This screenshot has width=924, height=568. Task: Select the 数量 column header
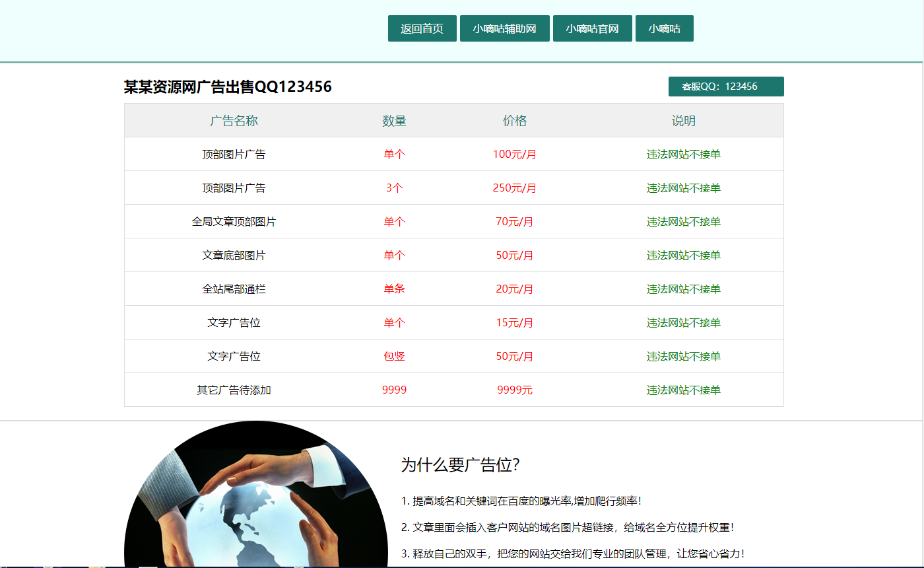pos(394,120)
